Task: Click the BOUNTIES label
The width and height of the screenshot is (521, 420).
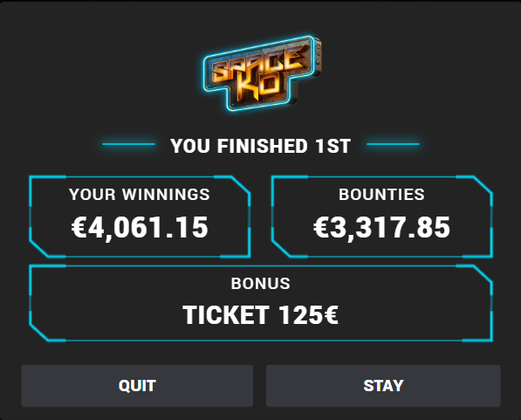Action: [381, 194]
